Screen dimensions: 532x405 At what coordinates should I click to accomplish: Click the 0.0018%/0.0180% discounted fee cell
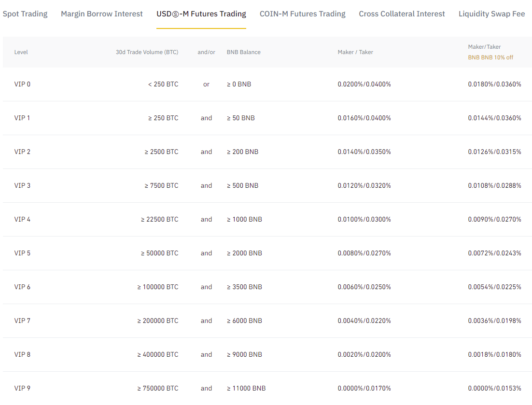coord(494,354)
